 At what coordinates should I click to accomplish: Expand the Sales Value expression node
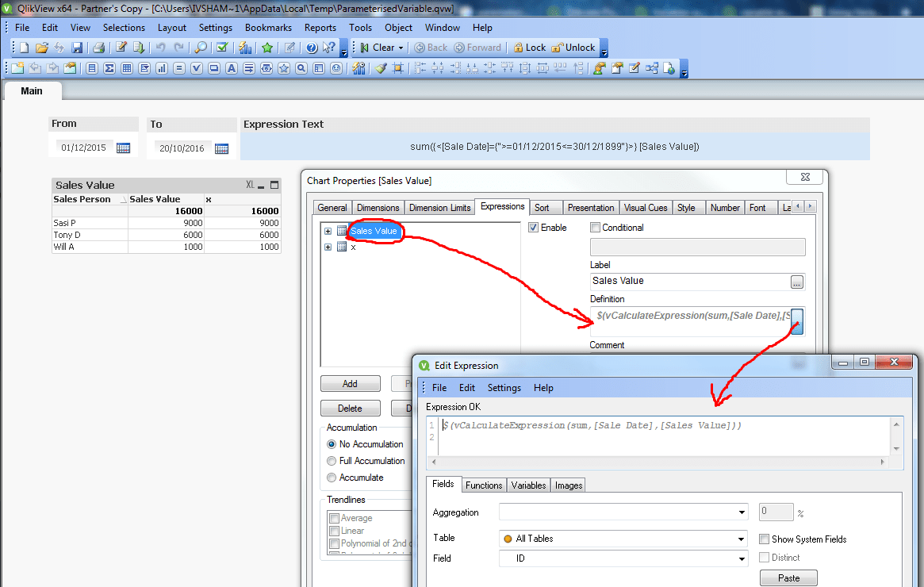(x=328, y=231)
